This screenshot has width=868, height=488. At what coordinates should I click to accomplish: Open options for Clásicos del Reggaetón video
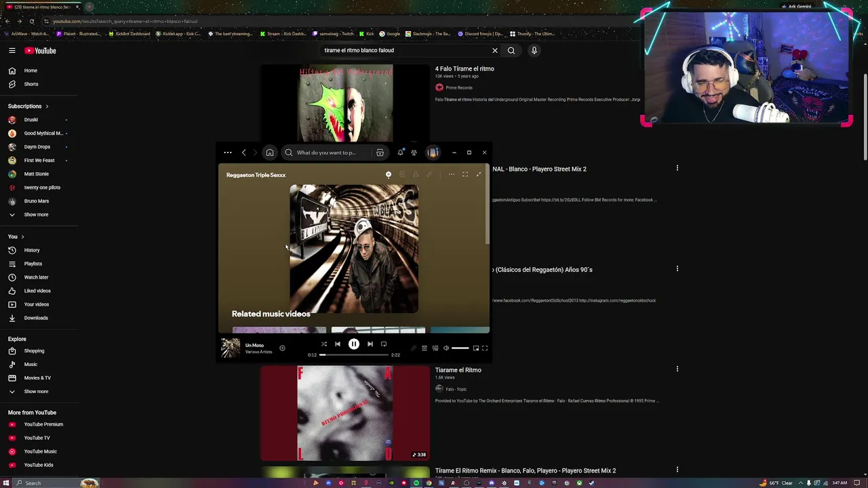(677, 268)
